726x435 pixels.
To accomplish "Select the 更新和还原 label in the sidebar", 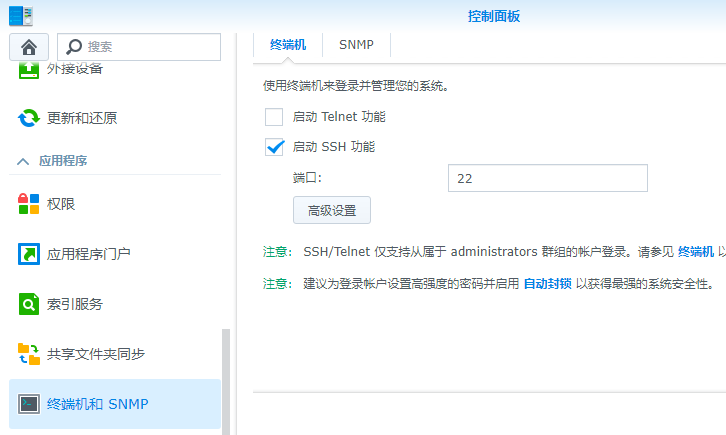I will point(82,118).
